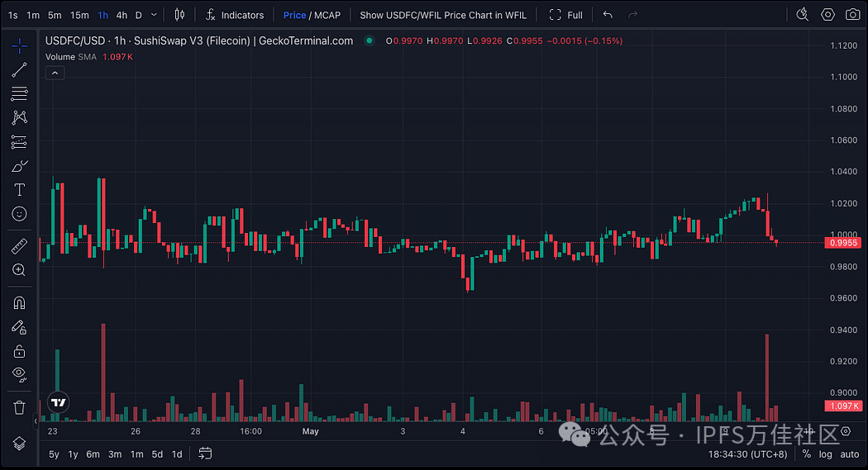Redo the last chart action
This screenshot has height=470, width=868.
coord(632,15)
